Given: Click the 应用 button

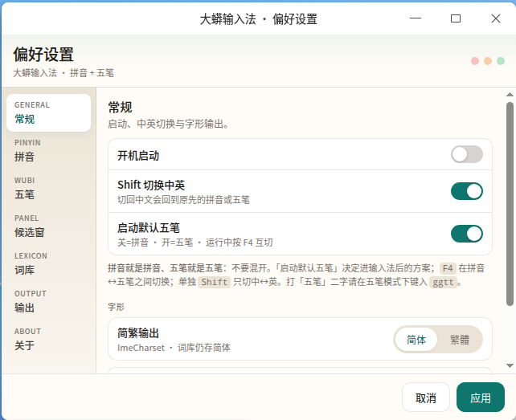Looking at the screenshot, I should point(481,398).
